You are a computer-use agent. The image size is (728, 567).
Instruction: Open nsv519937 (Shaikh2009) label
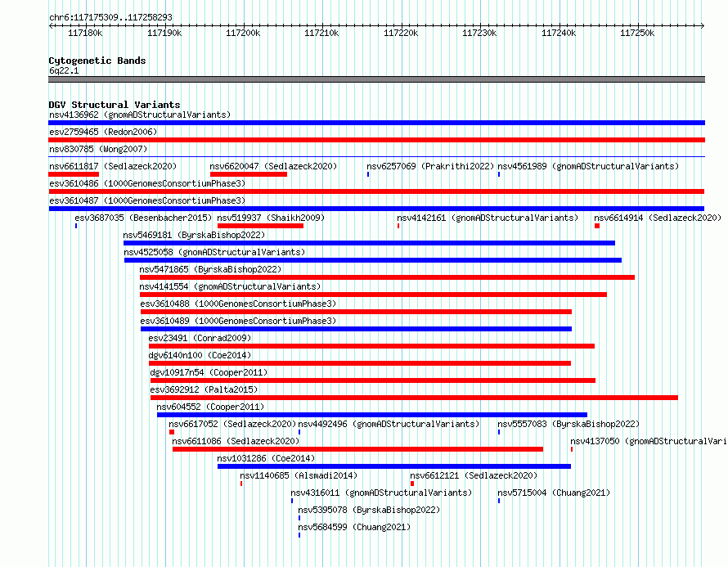click(x=271, y=218)
